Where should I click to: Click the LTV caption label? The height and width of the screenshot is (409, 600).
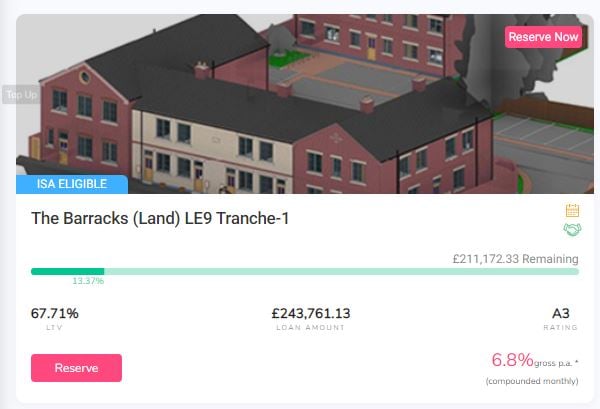tap(54, 328)
